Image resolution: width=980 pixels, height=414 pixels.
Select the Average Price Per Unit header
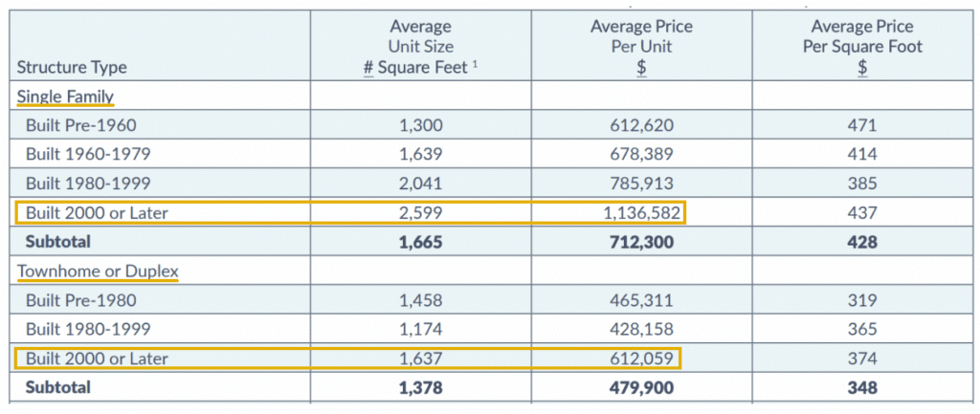[x=643, y=47]
